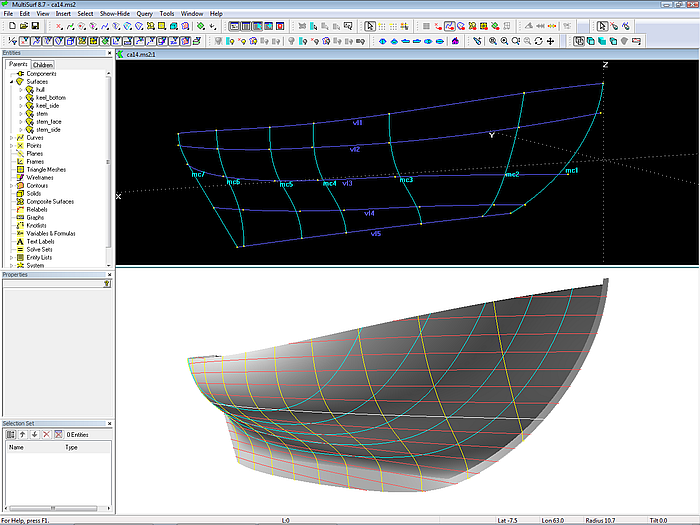Expand the hull surface node
This screenshot has width=700, height=525.
click(20, 89)
